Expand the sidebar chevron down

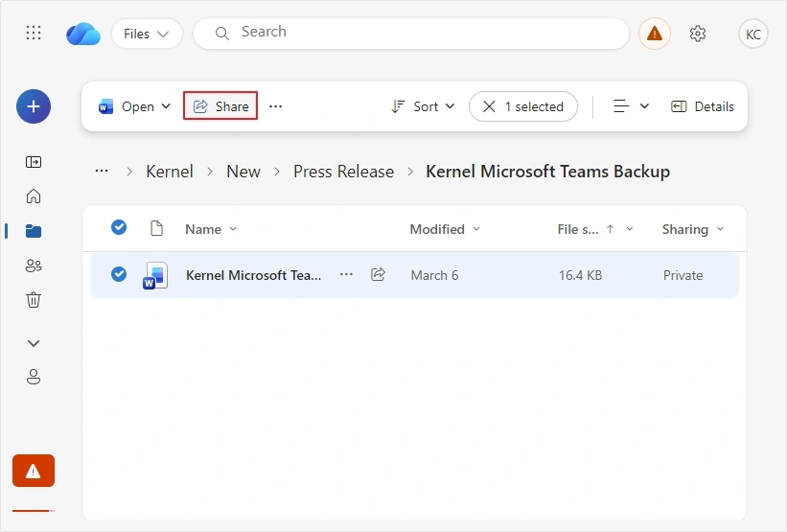(34, 343)
